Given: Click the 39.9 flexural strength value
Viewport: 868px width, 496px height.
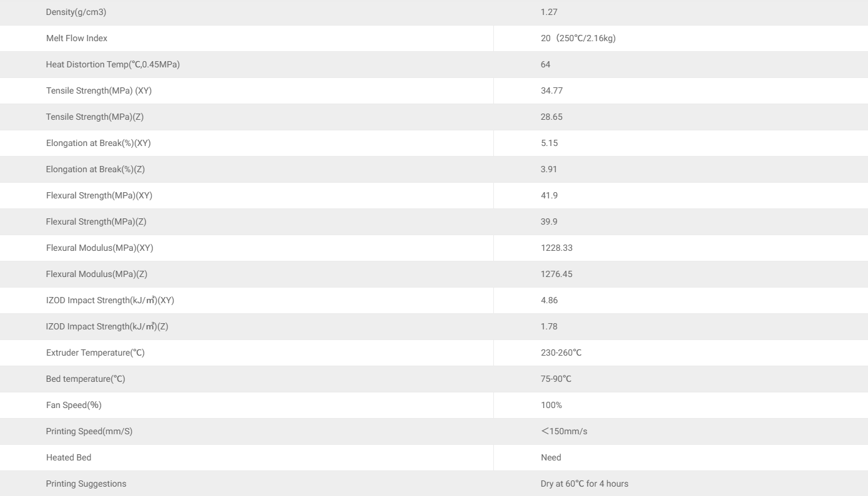Looking at the screenshot, I should pyautogui.click(x=549, y=222).
